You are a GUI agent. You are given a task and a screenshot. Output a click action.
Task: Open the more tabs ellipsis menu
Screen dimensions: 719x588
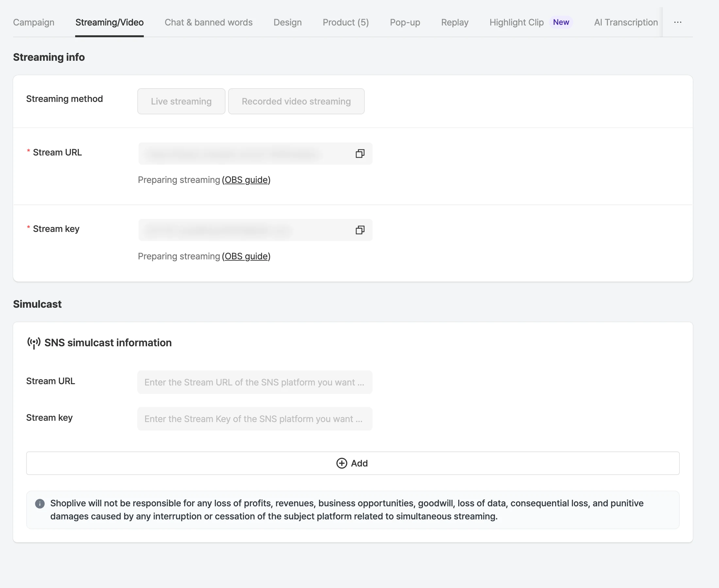click(x=678, y=22)
